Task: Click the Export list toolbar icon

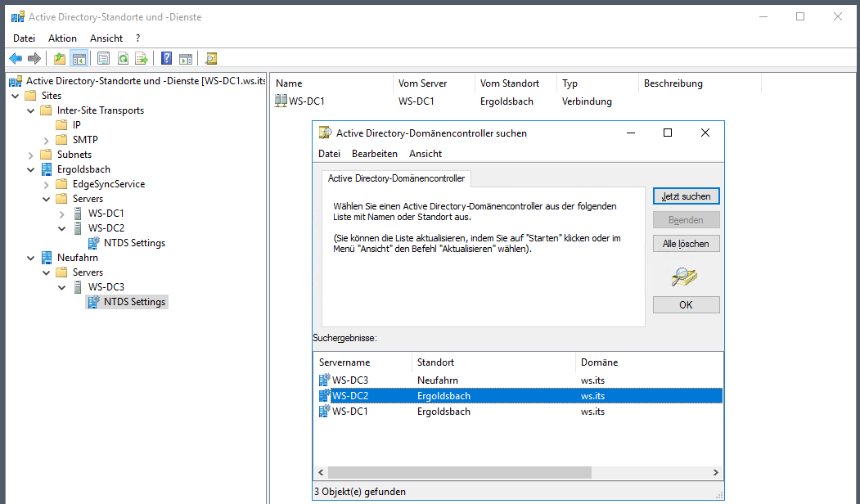Action: tap(142, 58)
